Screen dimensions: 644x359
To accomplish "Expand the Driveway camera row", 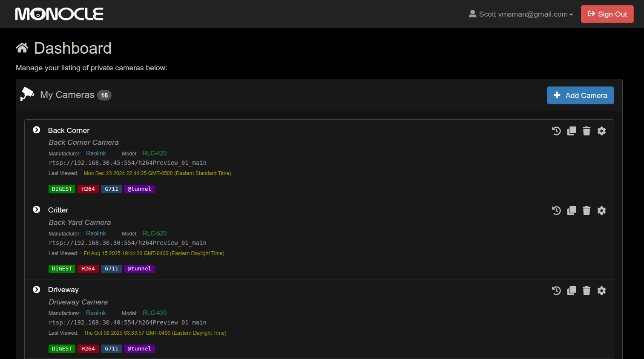I will [x=37, y=290].
